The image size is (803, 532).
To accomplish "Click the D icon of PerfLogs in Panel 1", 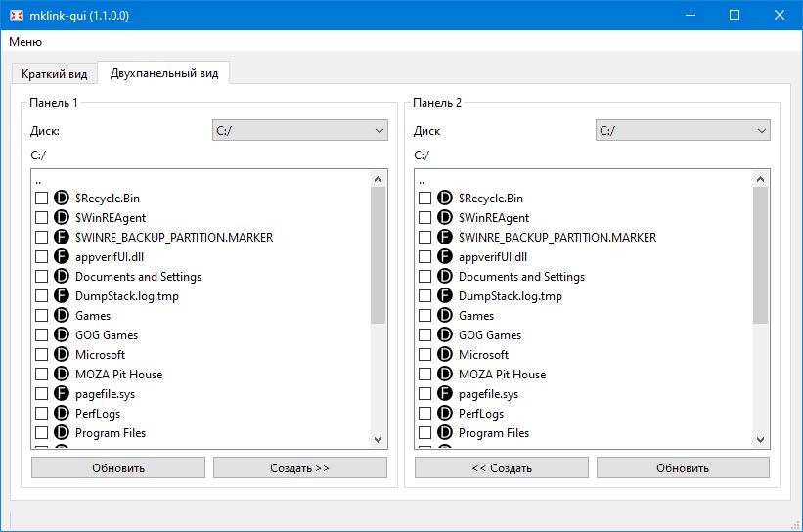I will point(62,413).
